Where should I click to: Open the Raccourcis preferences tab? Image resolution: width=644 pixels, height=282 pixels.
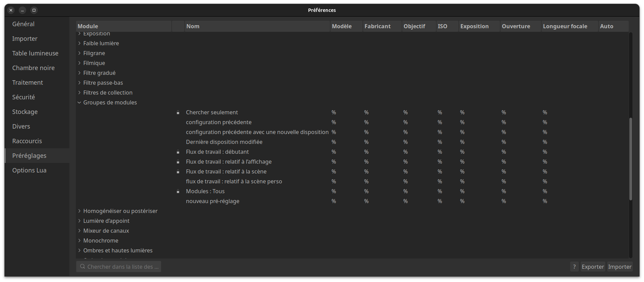[27, 141]
